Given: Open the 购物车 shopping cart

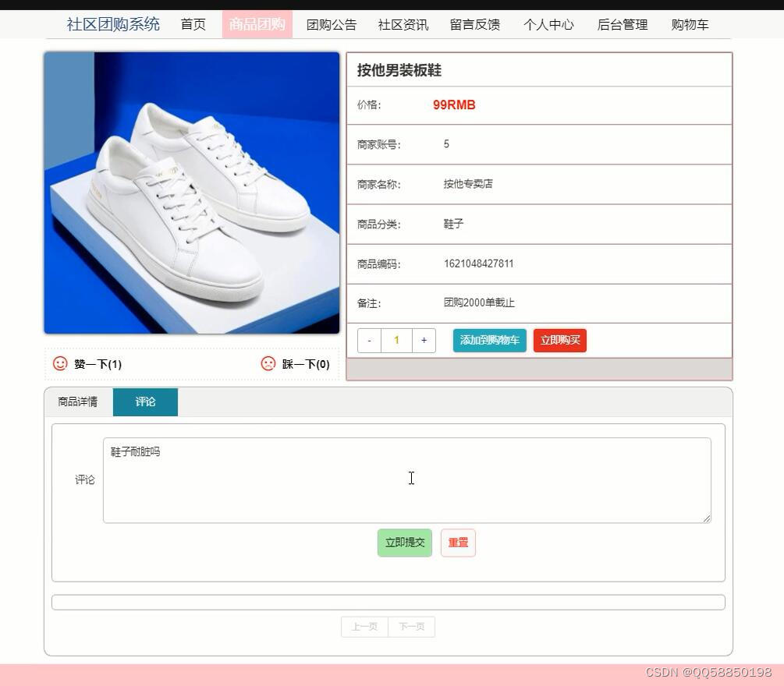Looking at the screenshot, I should [x=689, y=24].
